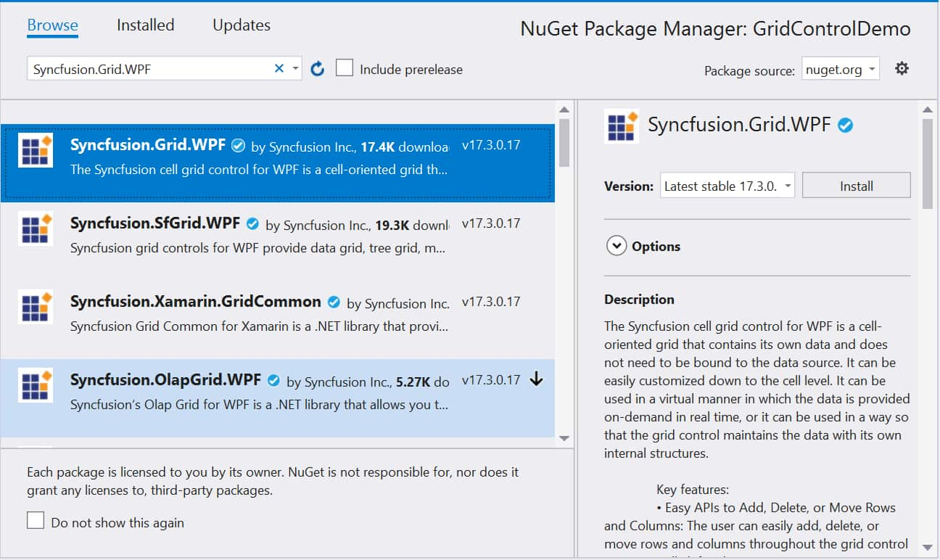Open search box history dropdown arrow

click(295, 69)
